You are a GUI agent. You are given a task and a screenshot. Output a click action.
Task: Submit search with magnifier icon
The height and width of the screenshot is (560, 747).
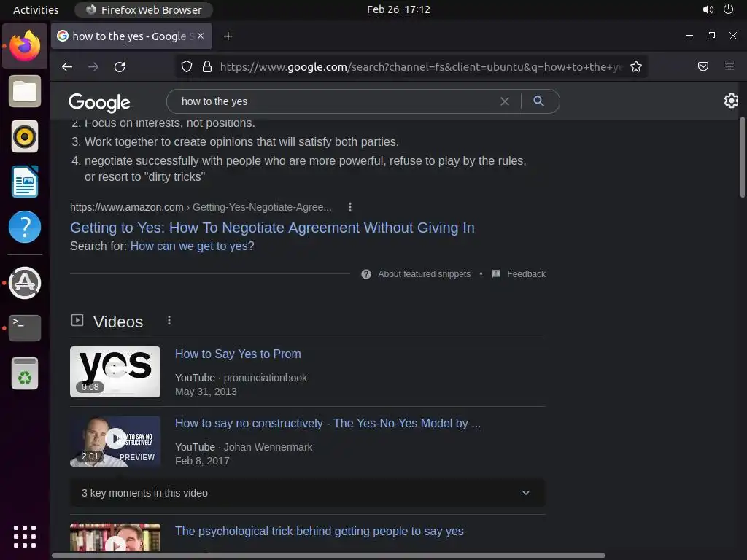(x=539, y=101)
